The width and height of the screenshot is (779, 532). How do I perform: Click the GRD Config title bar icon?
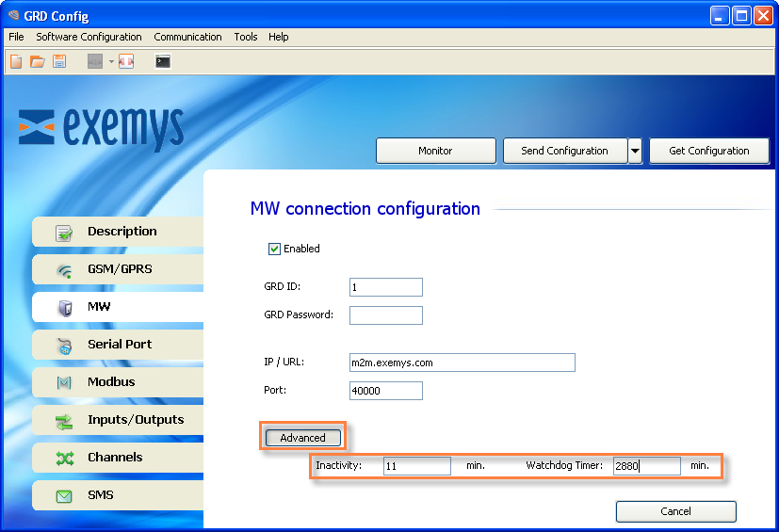coord(13,15)
